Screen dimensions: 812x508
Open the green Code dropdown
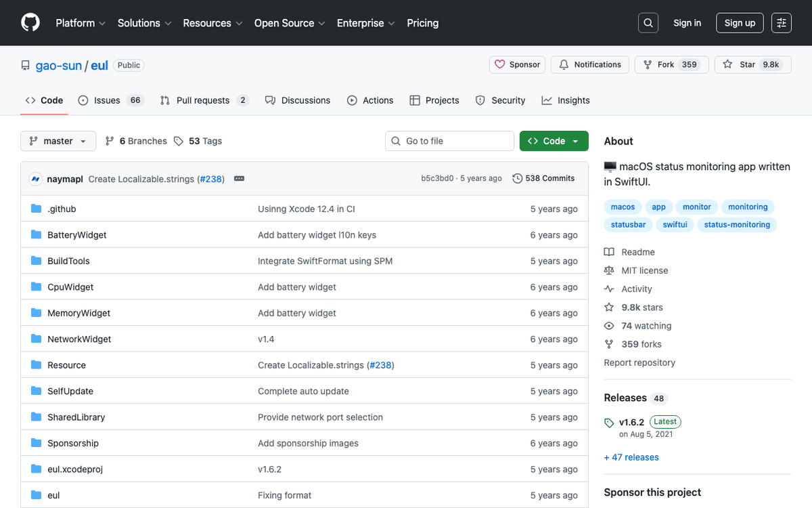554,141
